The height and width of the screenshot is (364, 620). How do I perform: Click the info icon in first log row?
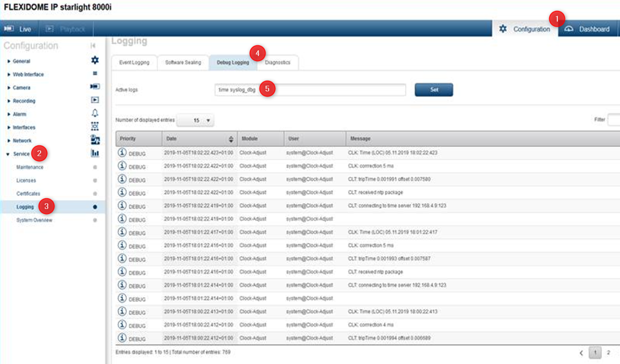coord(122,152)
